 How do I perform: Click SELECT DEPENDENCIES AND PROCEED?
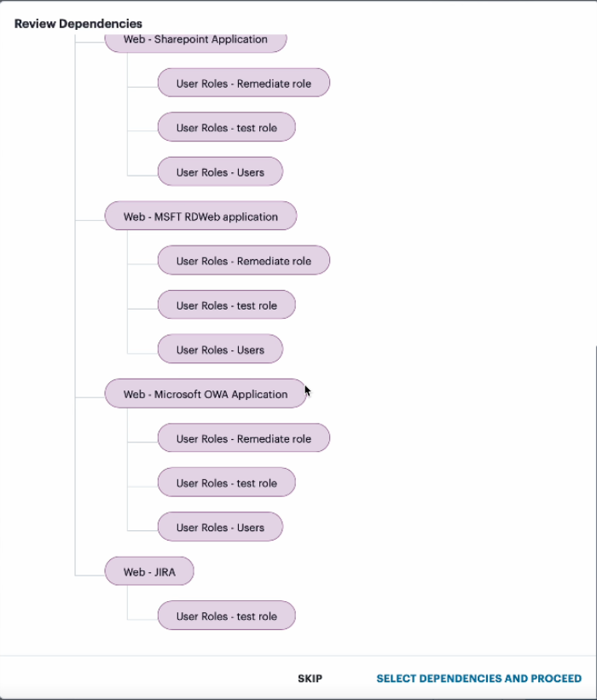click(x=478, y=679)
